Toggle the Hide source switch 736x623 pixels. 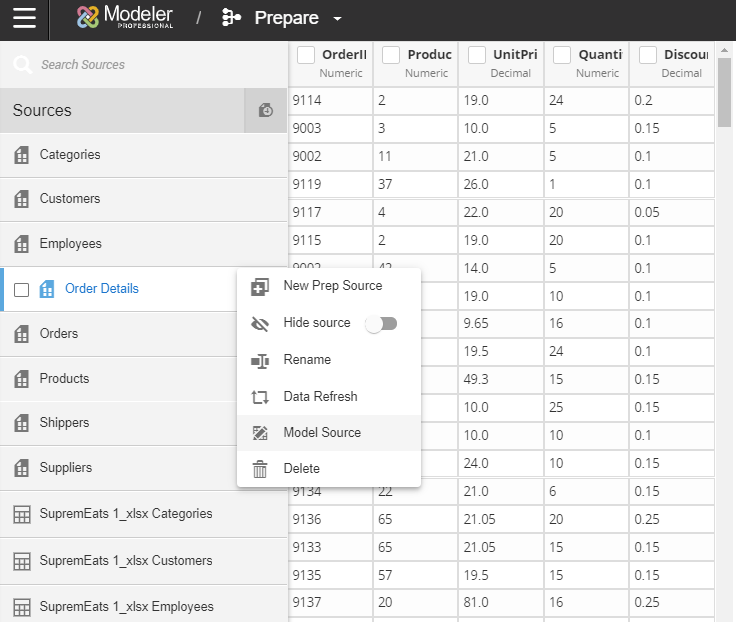point(381,323)
